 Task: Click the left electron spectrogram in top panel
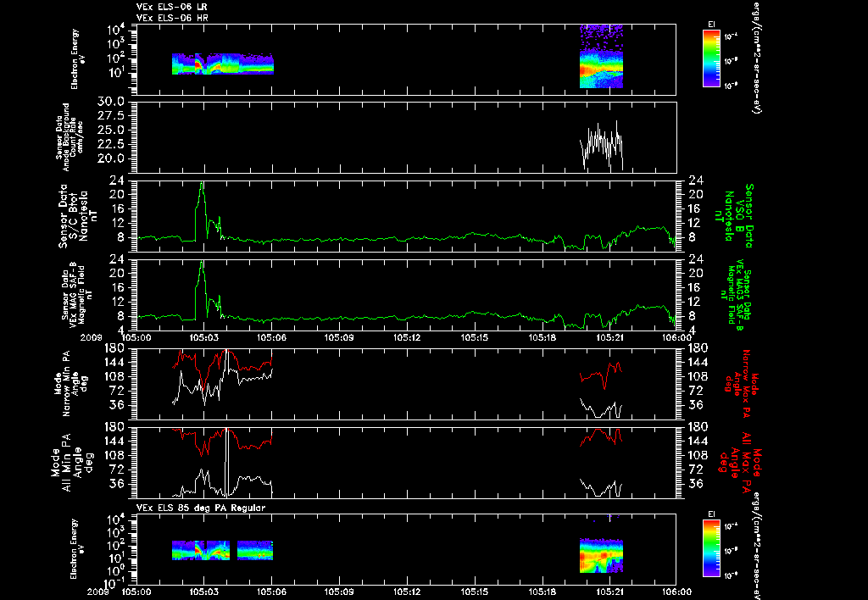[x=223, y=64]
